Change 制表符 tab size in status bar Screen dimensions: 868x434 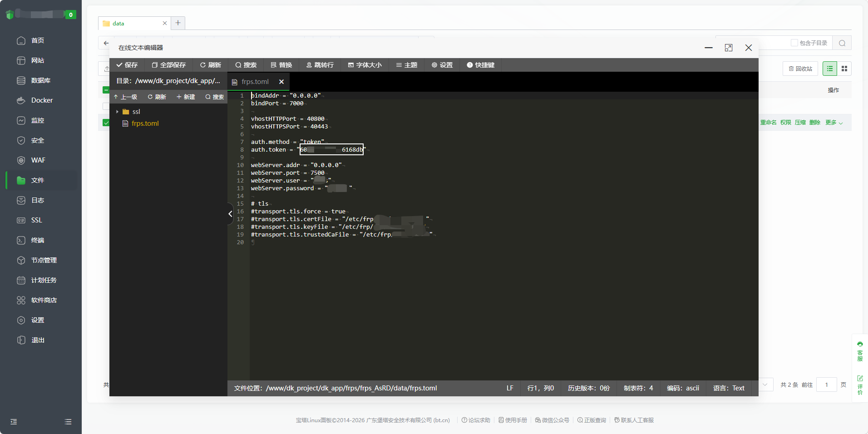point(638,388)
